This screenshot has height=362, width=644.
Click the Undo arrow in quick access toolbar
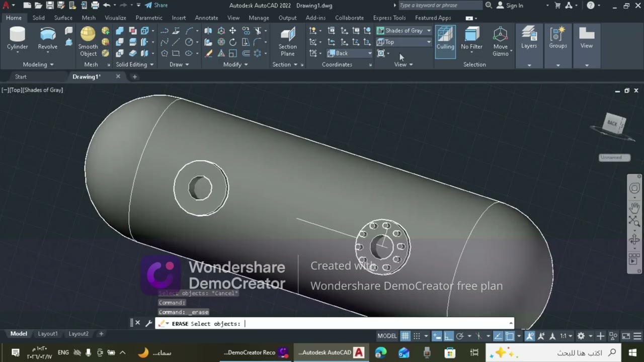[107, 6]
